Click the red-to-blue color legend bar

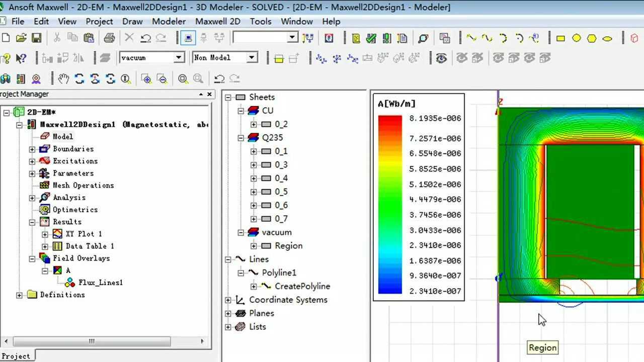pos(390,204)
